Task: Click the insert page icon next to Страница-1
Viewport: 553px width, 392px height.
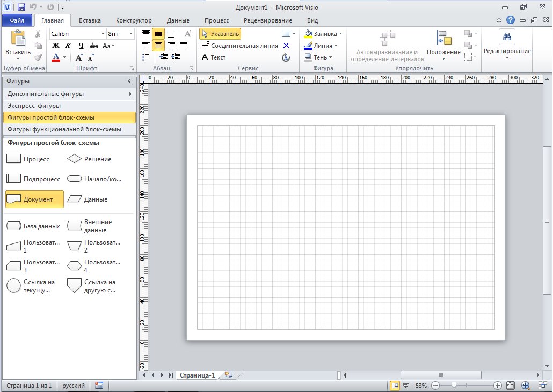Action: click(228, 375)
